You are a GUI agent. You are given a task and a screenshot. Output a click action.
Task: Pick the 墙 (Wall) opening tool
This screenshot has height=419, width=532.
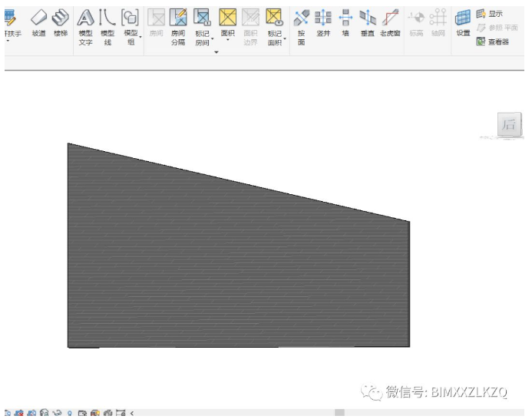pyautogui.click(x=345, y=22)
